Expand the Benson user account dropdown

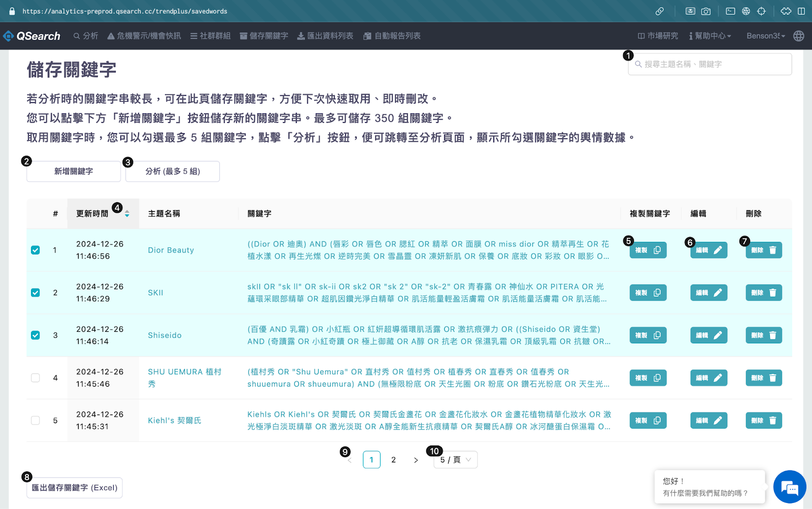click(x=766, y=36)
